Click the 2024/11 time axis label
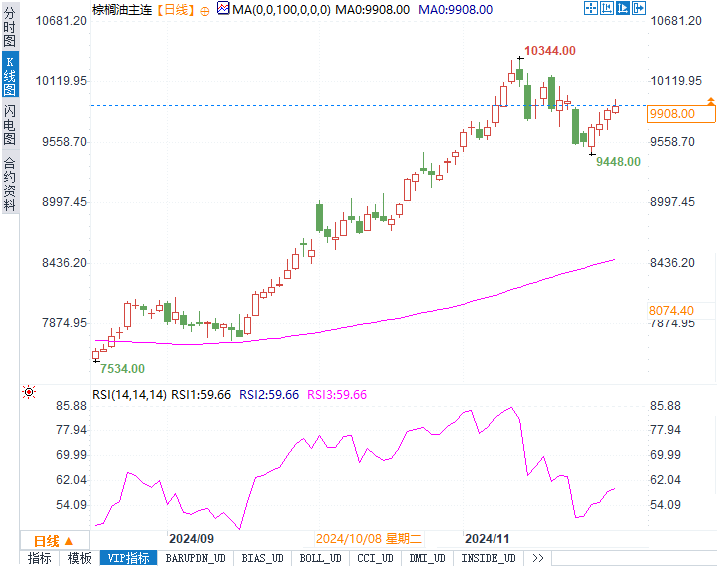Screen dimensions: 717x566 (x=487, y=539)
